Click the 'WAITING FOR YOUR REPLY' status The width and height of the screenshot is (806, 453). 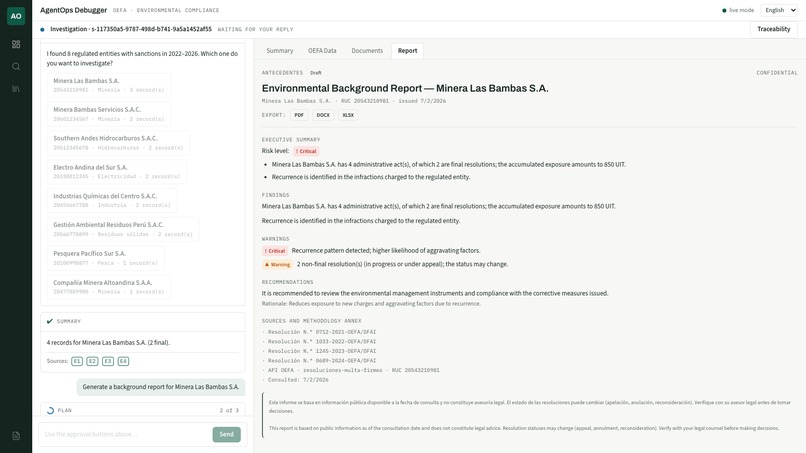(255, 29)
